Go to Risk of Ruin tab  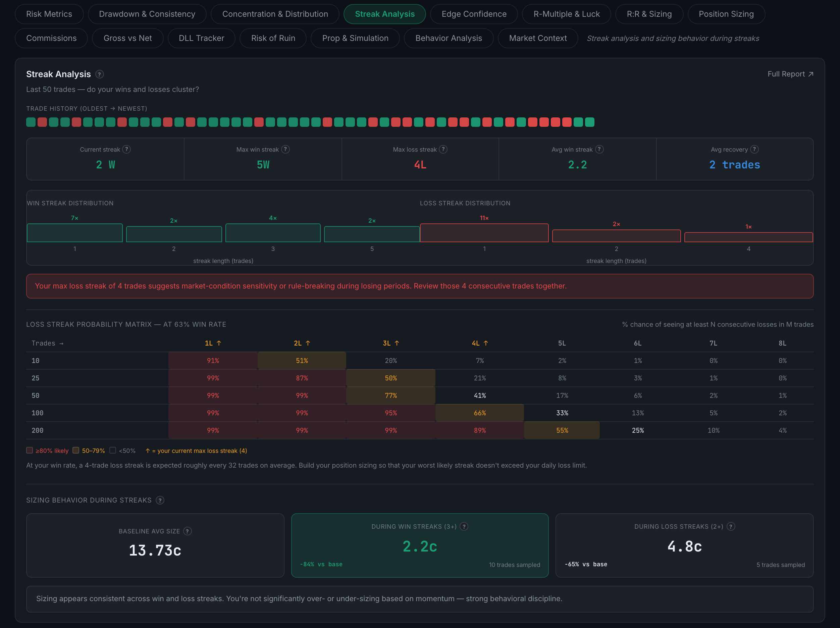[273, 38]
